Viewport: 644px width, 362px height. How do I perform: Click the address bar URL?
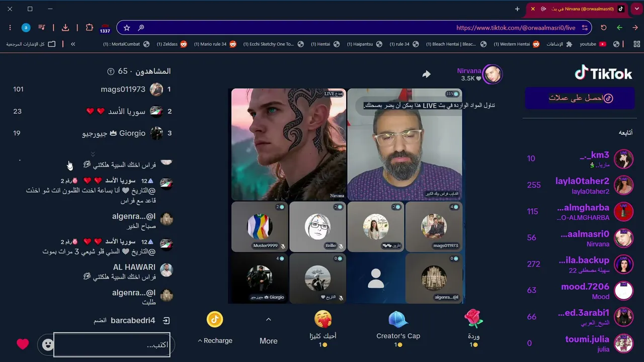click(x=516, y=28)
